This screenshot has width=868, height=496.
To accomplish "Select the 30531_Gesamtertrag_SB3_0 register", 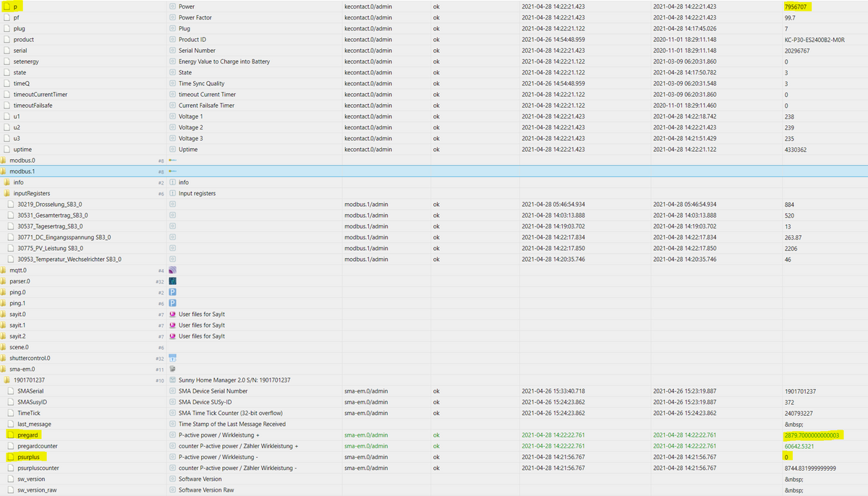I will coord(53,215).
